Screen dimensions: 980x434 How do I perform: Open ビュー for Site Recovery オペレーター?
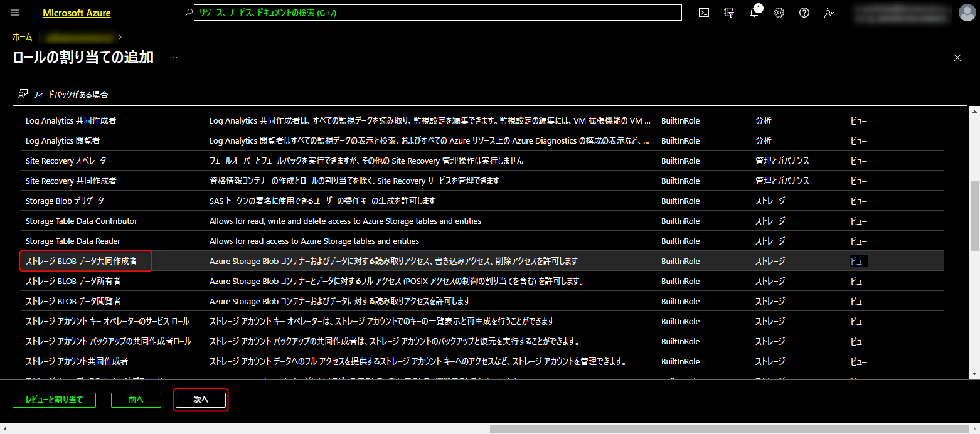859,161
